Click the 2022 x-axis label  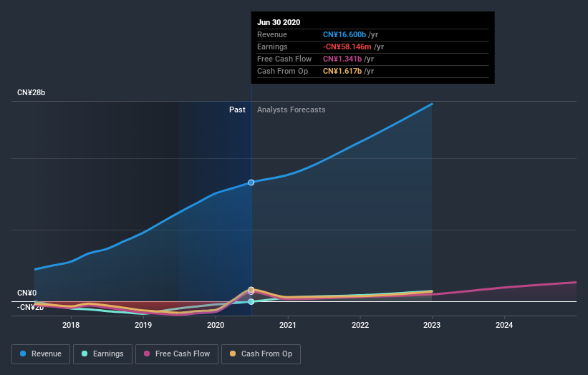tap(360, 325)
